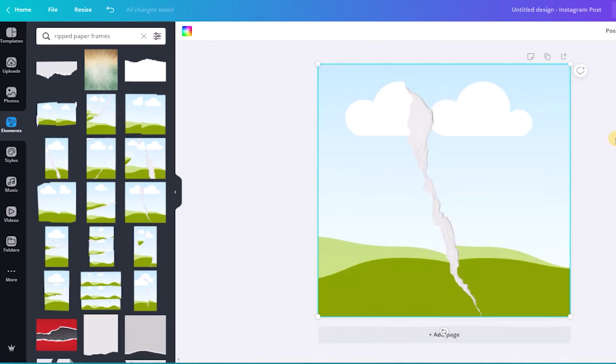
Task: Click the search magnifier icon
Action: click(x=46, y=36)
